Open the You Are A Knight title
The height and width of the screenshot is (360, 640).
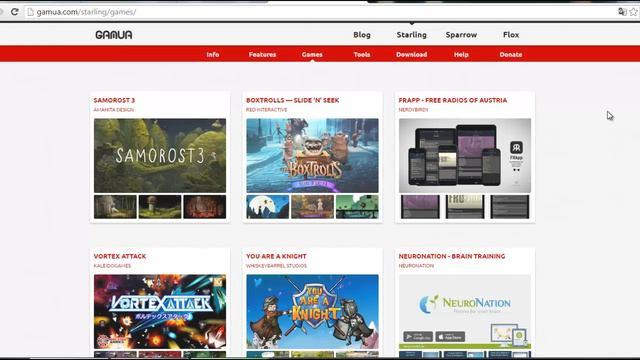tap(276, 256)
